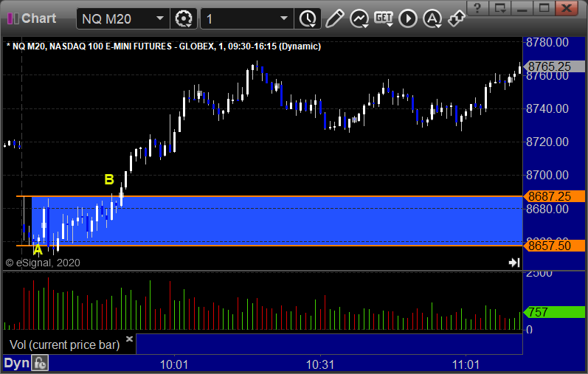The image size is (588, 374).
Task: Click the 8740.00 price axis label
Action: pos(547,108)
